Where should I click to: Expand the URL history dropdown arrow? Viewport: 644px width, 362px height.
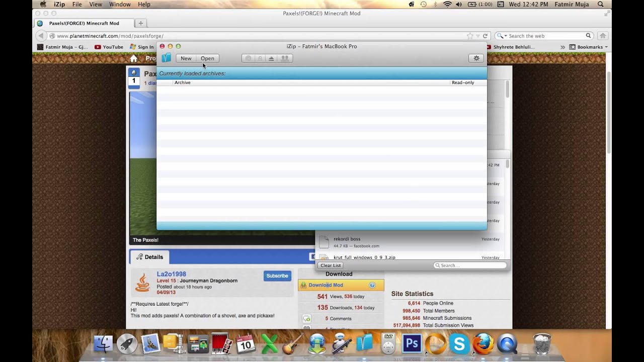point(478,36)
